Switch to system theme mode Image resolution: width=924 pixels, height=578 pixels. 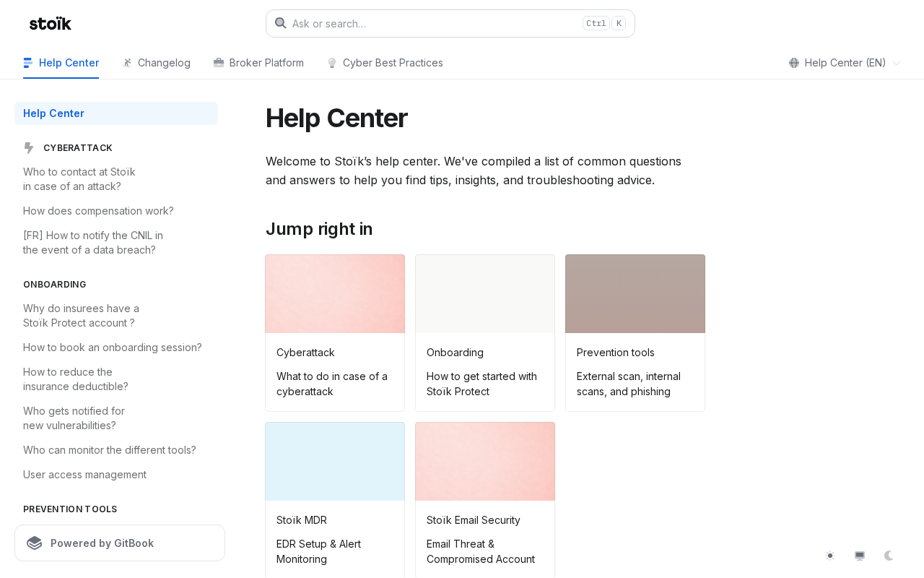860,556
